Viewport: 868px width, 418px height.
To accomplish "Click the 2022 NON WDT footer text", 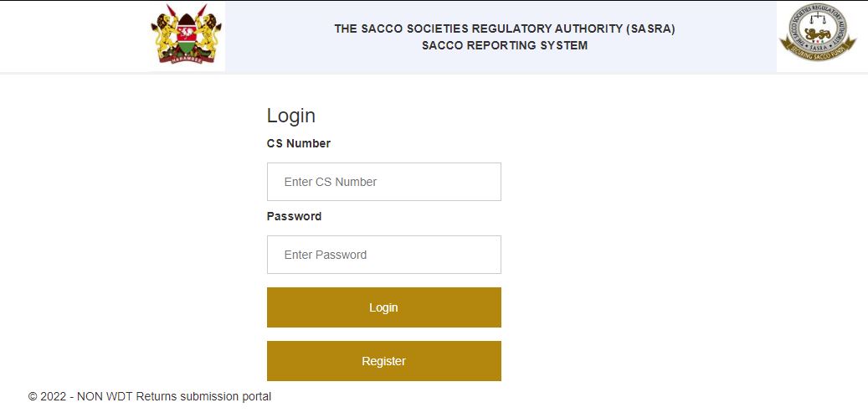I will click(x=150, y=396).
